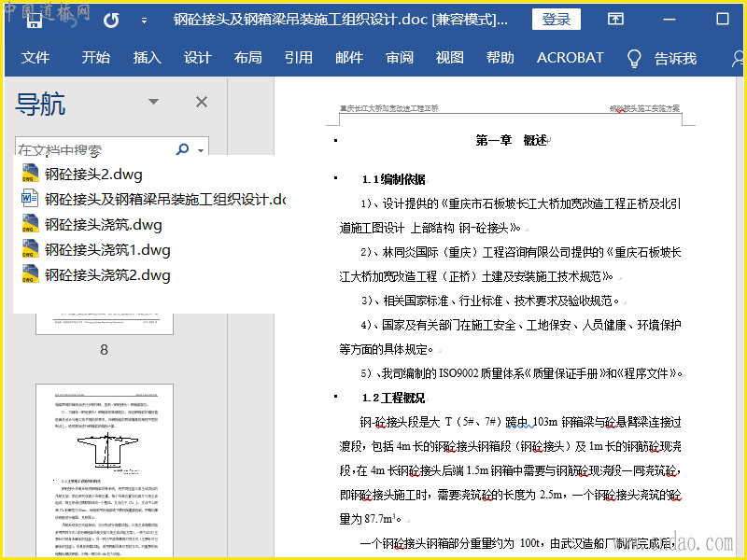
Task: Click the lightbulb Tell Me icon
Action: tap(634, 59)
